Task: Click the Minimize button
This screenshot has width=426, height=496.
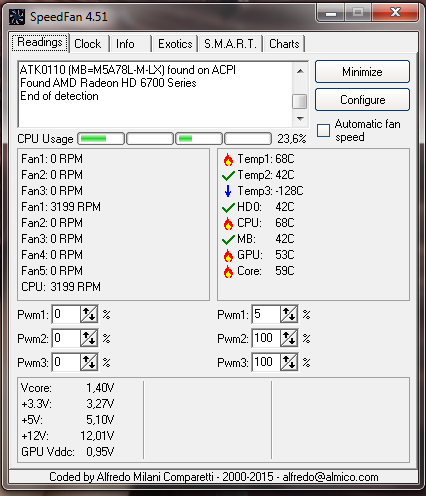Action: pyautogui.click(x=362, y=72)
